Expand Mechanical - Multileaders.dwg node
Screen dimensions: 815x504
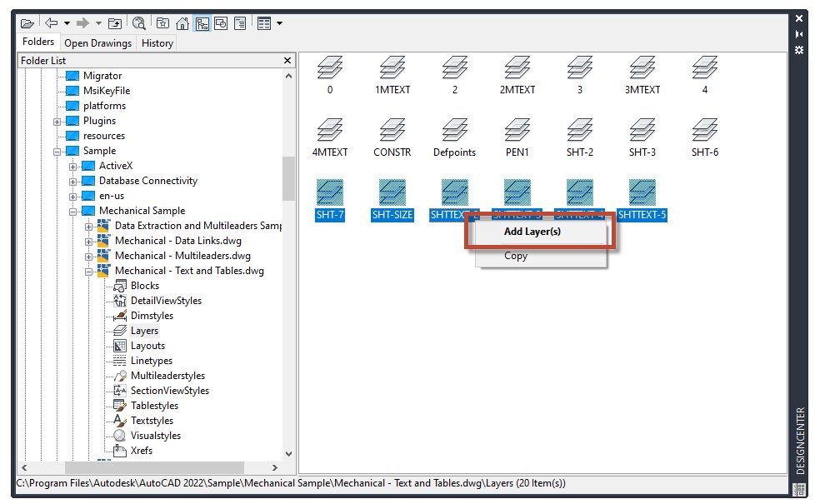[x=89, y=257]
